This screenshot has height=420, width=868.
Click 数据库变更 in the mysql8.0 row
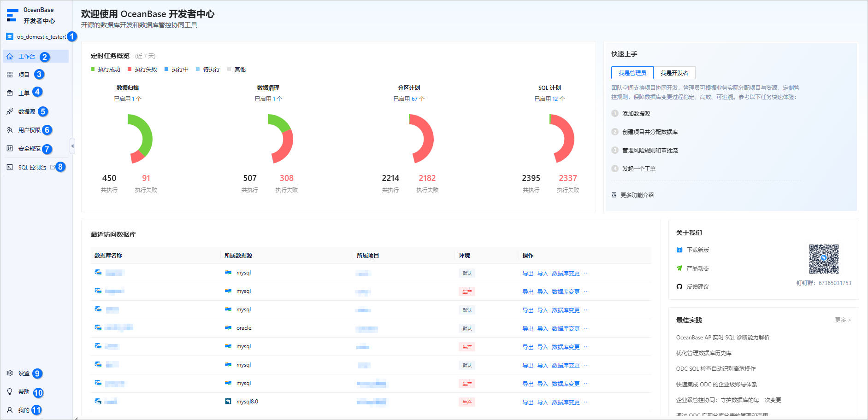point(566,402)
